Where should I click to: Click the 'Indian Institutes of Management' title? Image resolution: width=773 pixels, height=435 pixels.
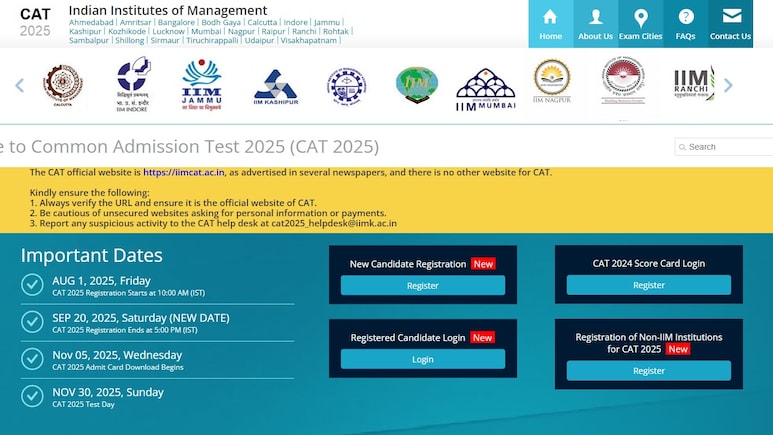168,10
